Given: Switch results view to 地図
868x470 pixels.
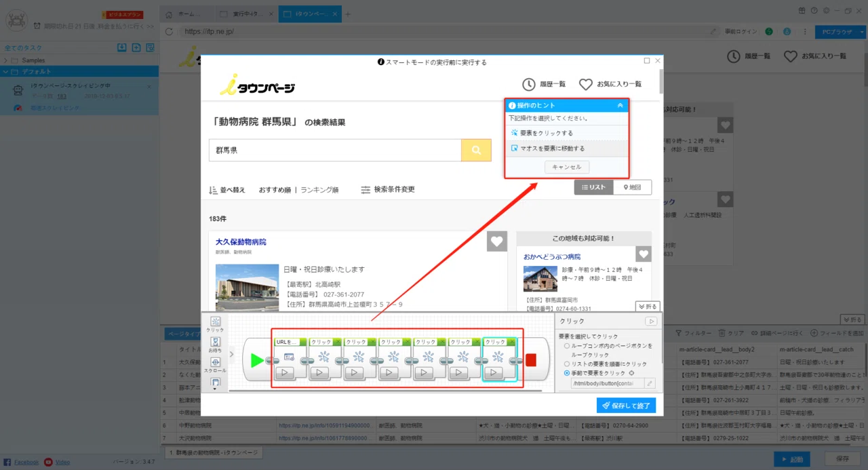Looking at the screenshot, I should (632, 187).
